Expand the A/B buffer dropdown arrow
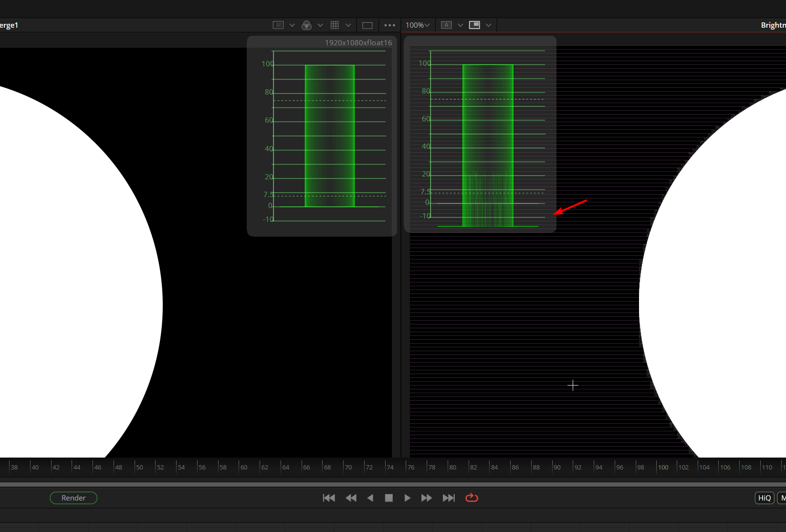This screenshot has width=786, height=532. (x=461, y=25)
